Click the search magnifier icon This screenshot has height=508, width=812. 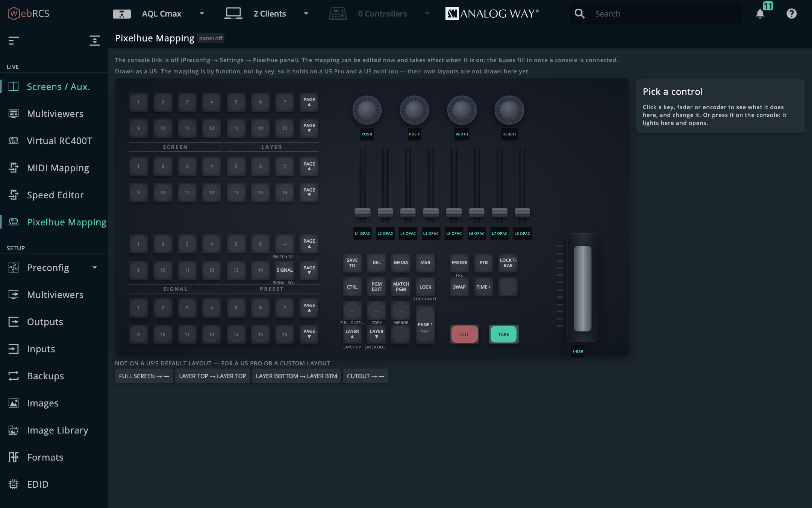point(580,14)
